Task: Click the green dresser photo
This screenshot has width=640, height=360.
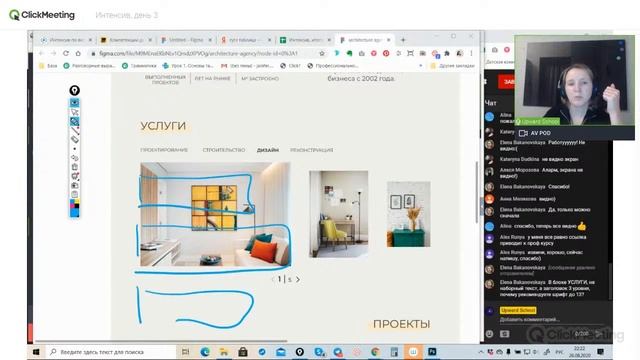Action: pyautogui.click(x=409, y=214)
